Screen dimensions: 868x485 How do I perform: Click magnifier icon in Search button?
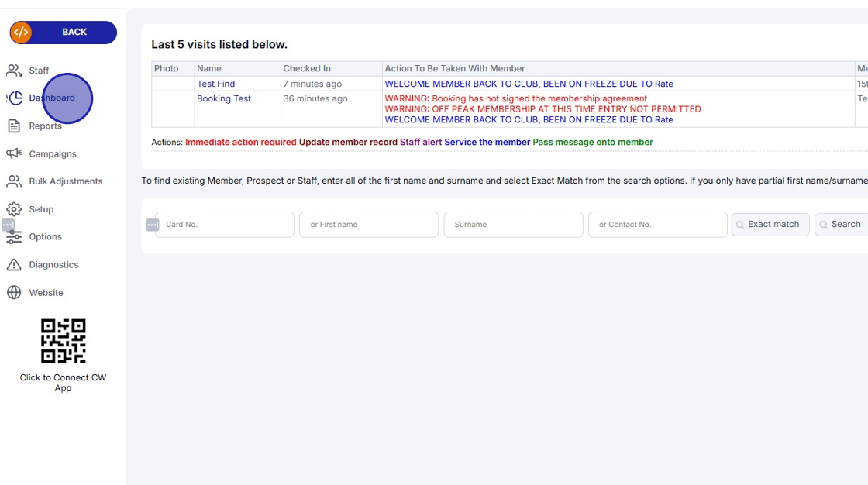pyautogui.click(x=824, y=225)
